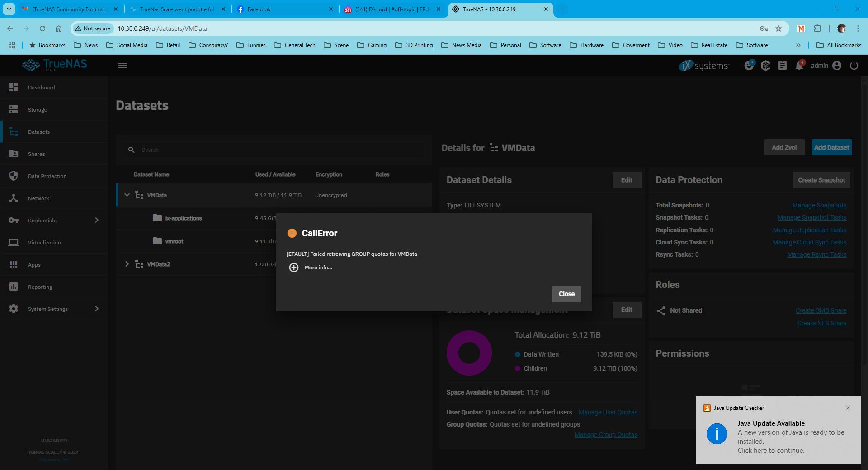Screen dimensions: 868x470
Task: Open Data Protection shield icon
Action: (x=14, y=176)
